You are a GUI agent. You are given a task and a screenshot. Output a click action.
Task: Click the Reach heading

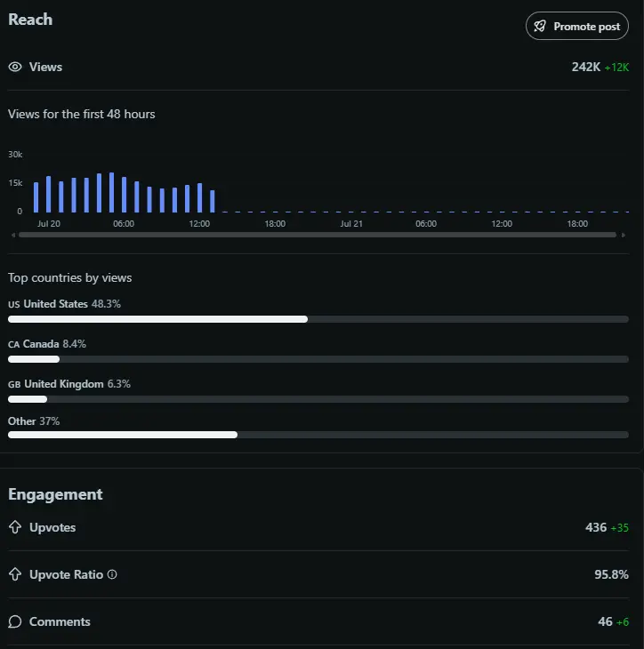click(x=30, y=20)
